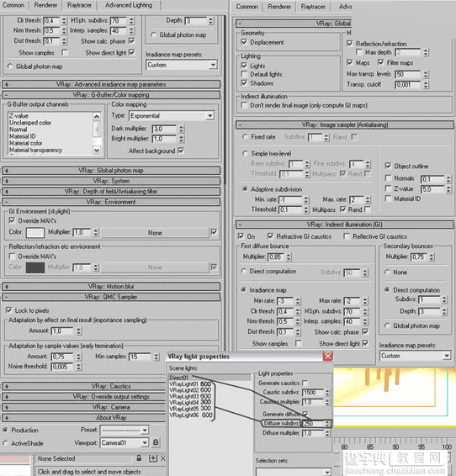Click the absolute transform type-in icon in status bar
Screen dimensions: 456x476
(153, 458)
